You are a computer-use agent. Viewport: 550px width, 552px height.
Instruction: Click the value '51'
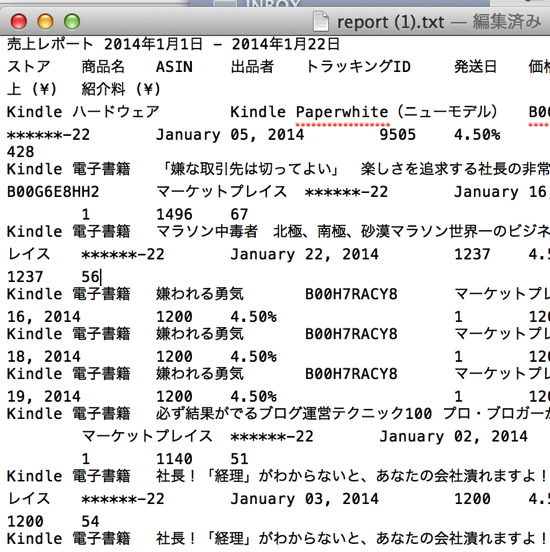[x=239, y=459]
